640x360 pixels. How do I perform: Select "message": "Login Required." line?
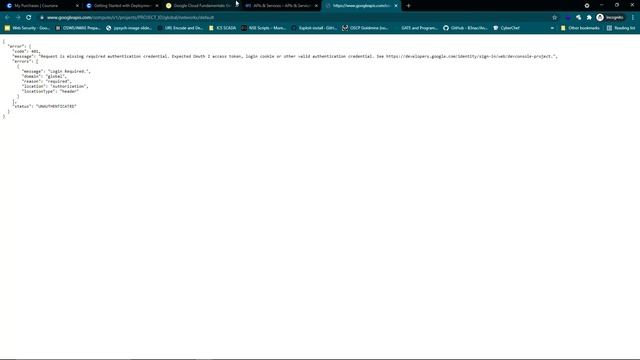tap(56, 71)
